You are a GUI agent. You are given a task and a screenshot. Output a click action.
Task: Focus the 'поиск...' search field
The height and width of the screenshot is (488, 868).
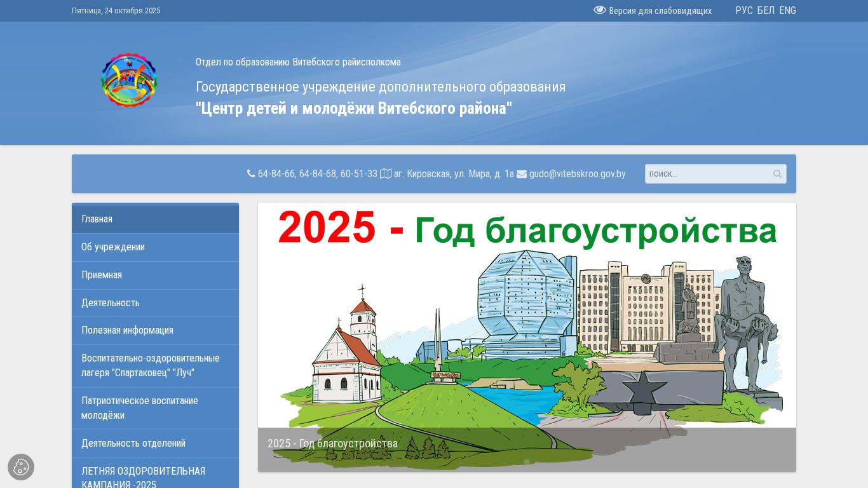(x=715, y=174)
